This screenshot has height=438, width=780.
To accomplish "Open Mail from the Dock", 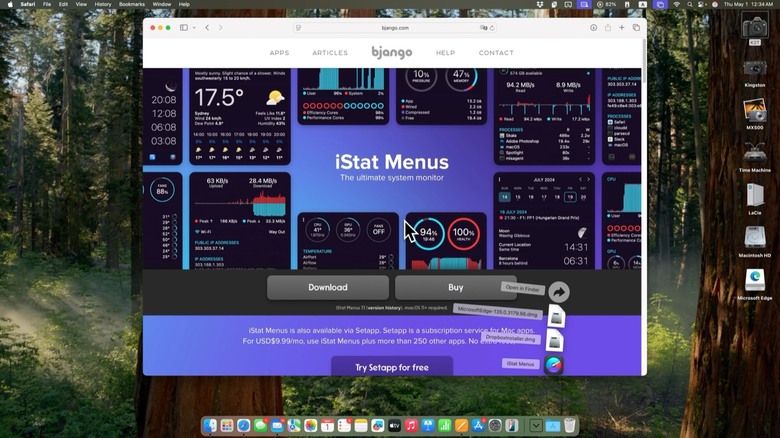I will coord(277,426).
